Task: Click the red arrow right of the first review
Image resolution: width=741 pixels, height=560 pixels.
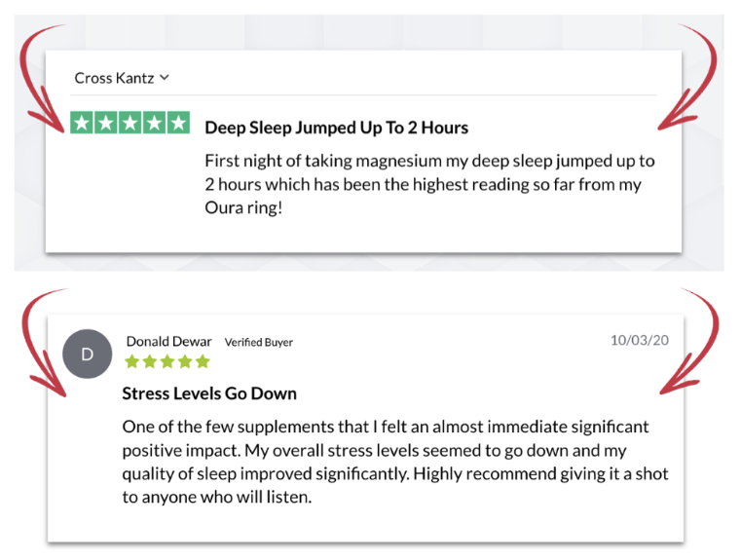Action: point(687,77)
